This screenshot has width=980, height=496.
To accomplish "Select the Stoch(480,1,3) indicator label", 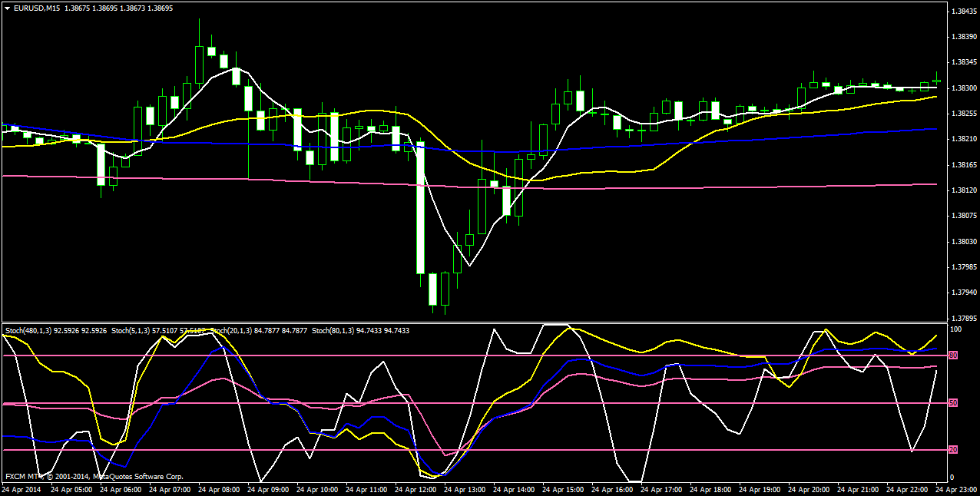I will (28, 331).
